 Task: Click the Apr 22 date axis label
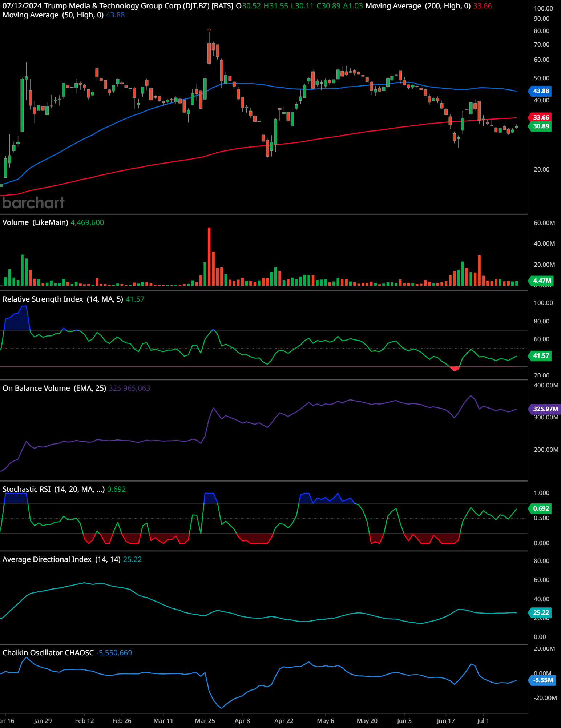coord(284,721)
